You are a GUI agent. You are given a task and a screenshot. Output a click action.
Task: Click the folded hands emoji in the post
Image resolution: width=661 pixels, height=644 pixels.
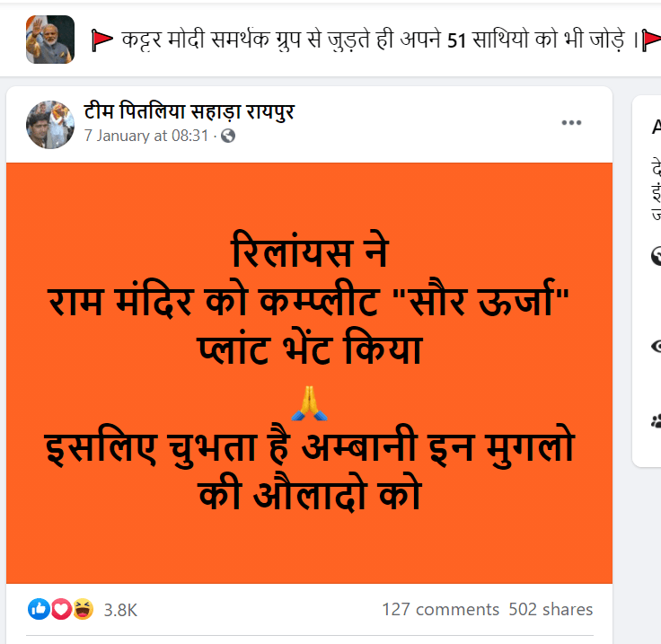(310, 403)
